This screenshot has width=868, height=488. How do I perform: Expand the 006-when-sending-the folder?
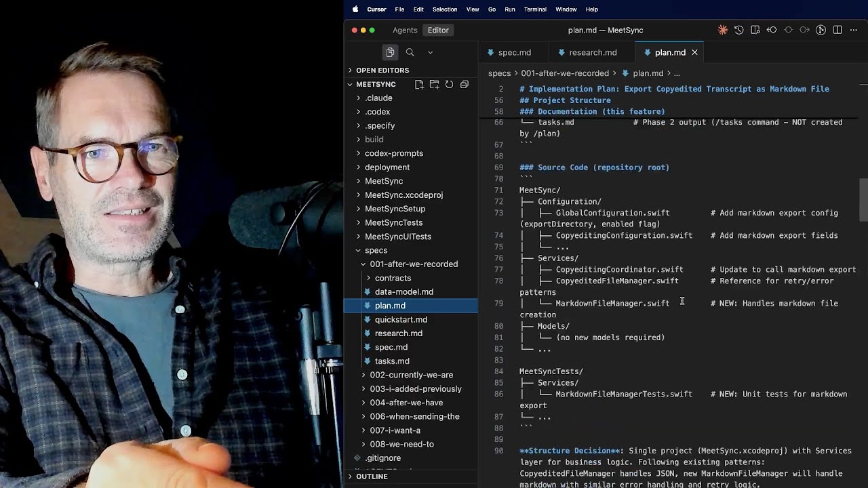point(410,417)
